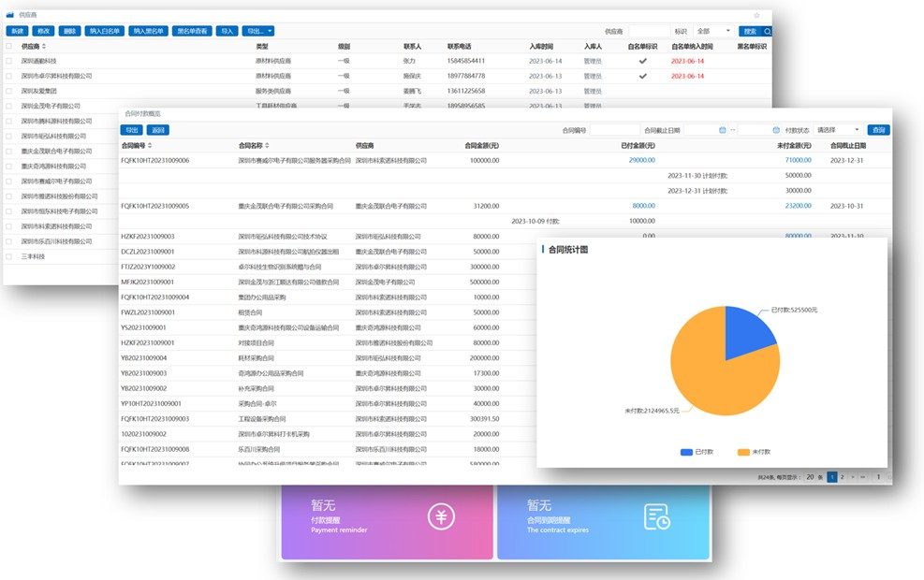Open unpaid amount link 23200.00
This screenshot has width=924, height=580.
click(798, 206)
